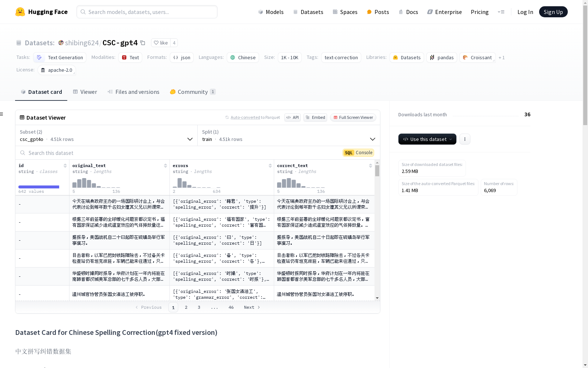Click the apache-2.0 license tag
Screen dimensions: 588x368
pos(57,70)
